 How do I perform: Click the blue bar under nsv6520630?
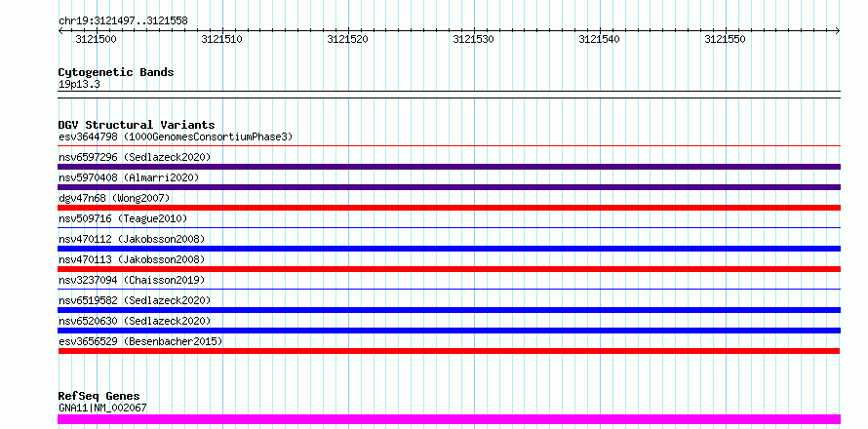pyautogui.click(x=449, y=331)
